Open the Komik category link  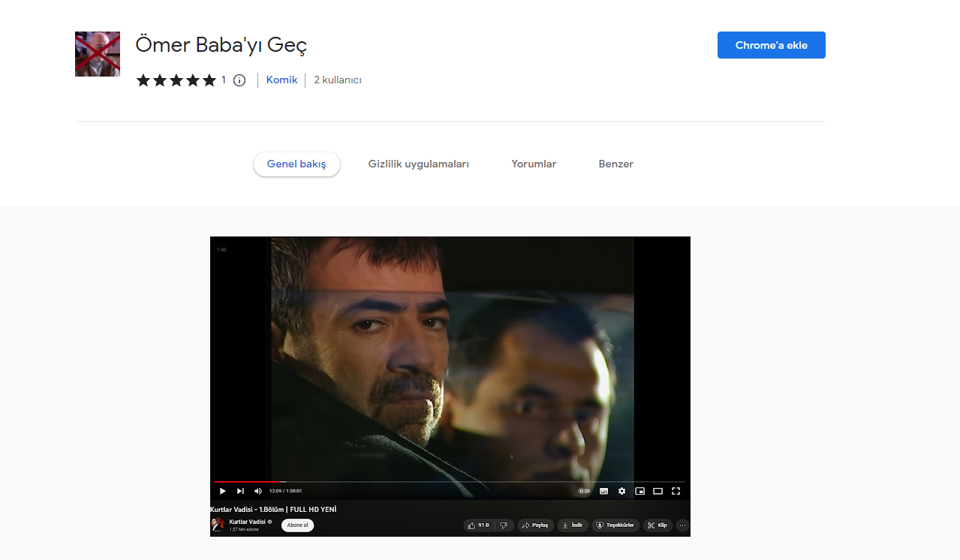click(x=281, y=80)
